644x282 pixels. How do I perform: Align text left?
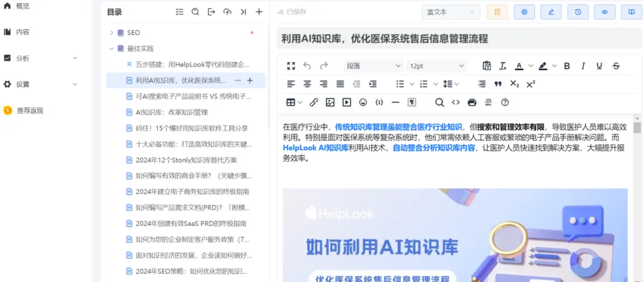coord(291,84)
